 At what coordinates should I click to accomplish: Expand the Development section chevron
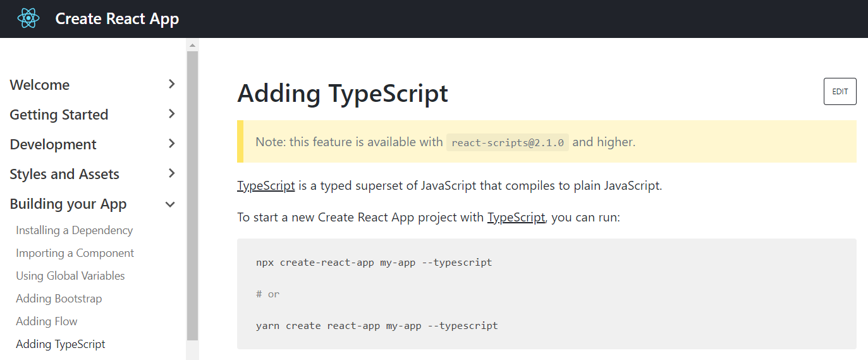coord(171,144)
